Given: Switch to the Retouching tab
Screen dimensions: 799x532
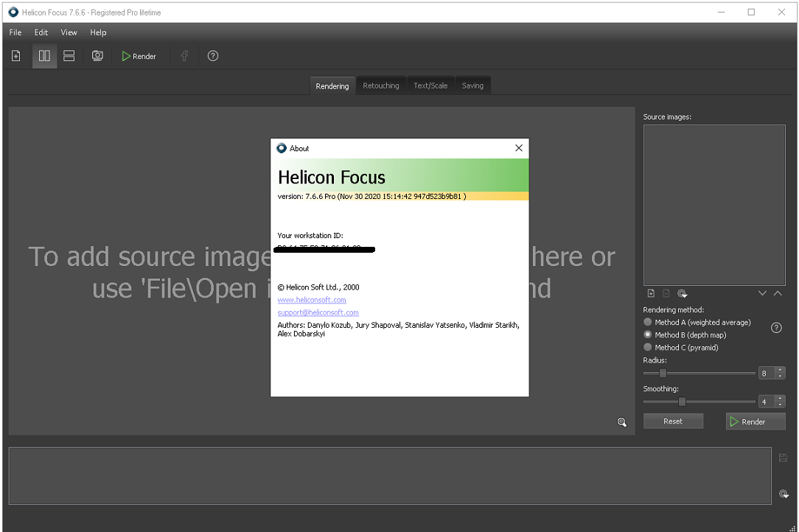Looking at the screenshot, I should (x=380, y=85).
